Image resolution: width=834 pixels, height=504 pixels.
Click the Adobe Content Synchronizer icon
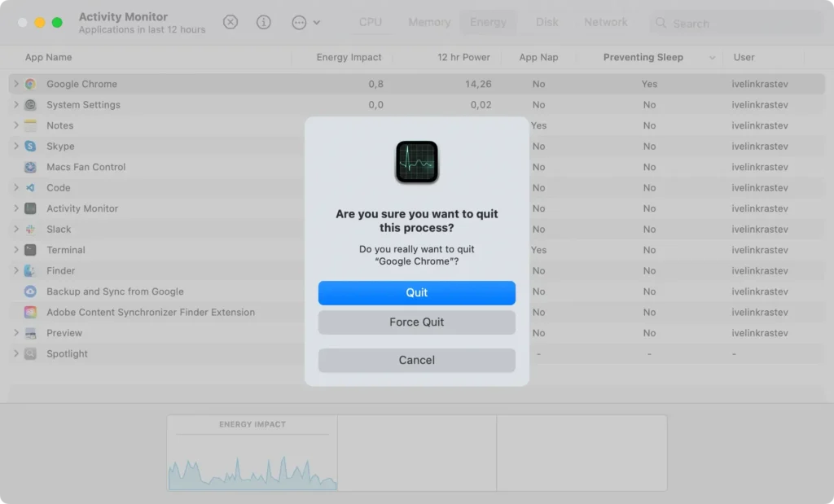pos(30,312)
